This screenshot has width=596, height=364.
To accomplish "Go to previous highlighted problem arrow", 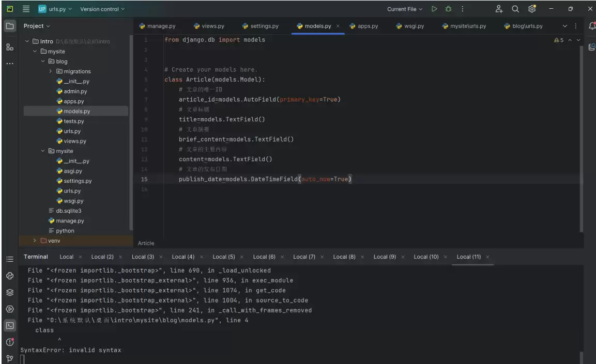I will point(570,40).
